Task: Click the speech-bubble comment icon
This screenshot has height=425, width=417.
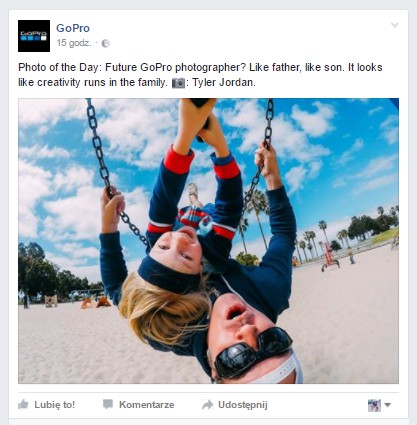Action: (x=108, y=405)
